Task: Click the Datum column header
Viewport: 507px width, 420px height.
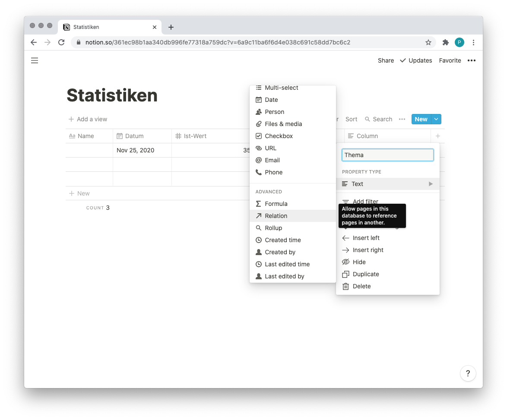Action: click(142, 136)
